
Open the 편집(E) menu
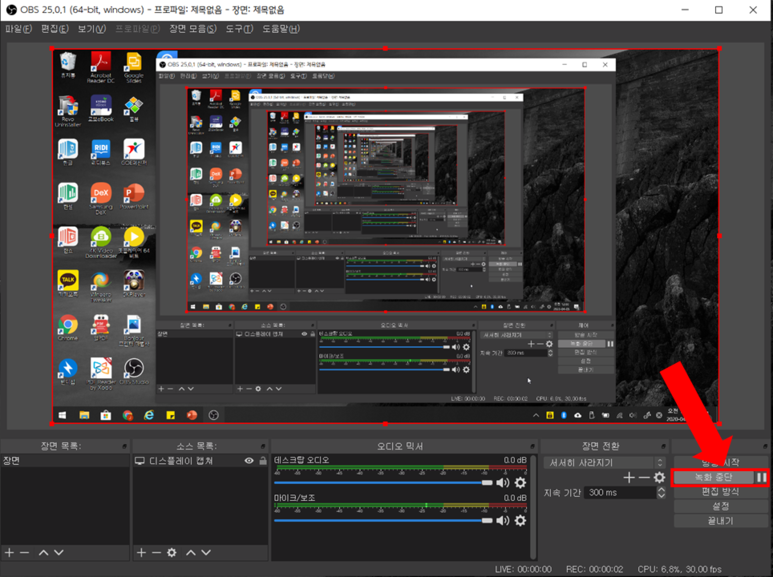point(55,29)
